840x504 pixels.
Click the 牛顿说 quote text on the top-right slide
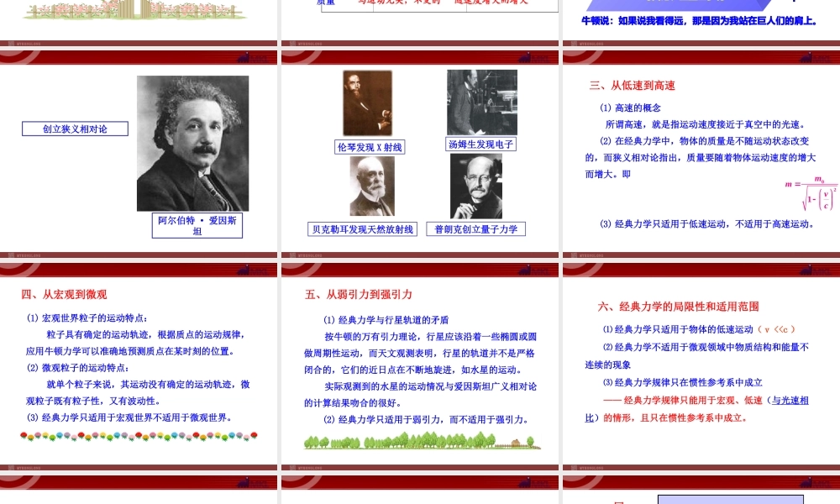click(700, 22)
